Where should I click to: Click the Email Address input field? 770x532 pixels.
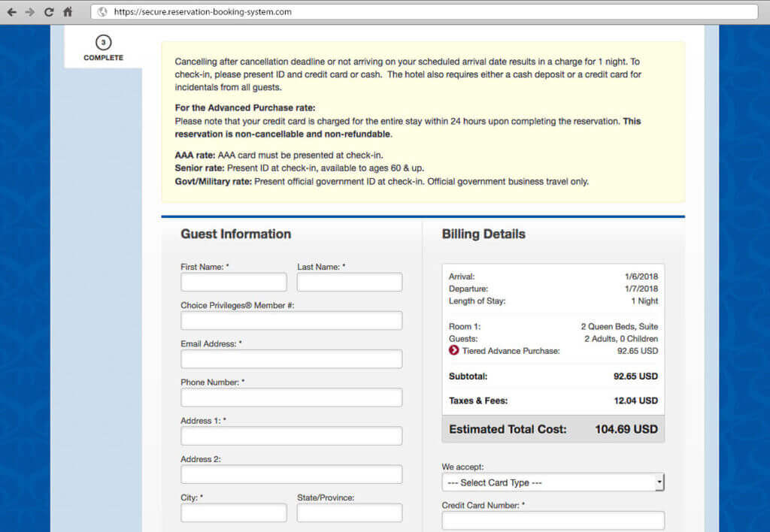(x=292, y=358)
